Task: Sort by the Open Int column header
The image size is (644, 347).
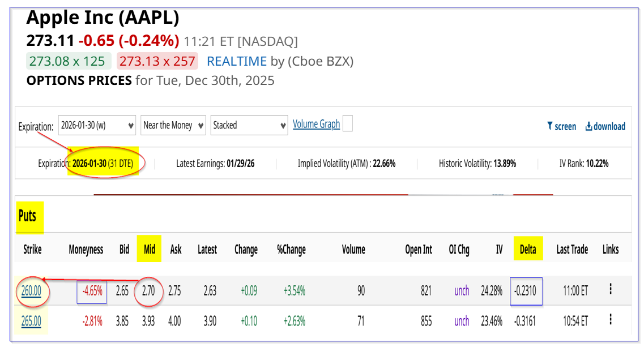Action: pyautogui.click(x=419, y=249)
